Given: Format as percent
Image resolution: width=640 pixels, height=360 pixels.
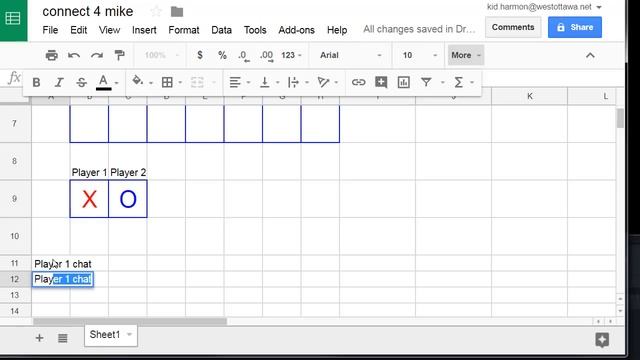Looking at the screenshot, I should click(222, 55).
